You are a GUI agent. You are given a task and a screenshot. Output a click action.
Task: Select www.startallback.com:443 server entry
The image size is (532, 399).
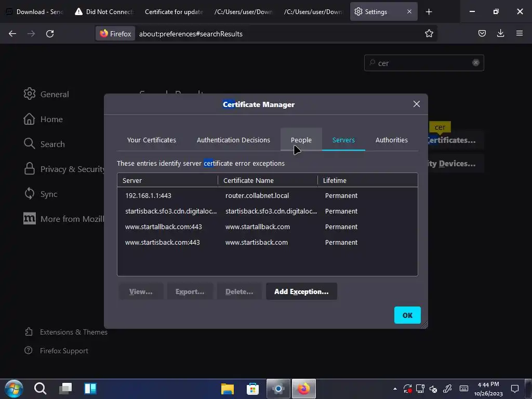click(x=164, y=227)
